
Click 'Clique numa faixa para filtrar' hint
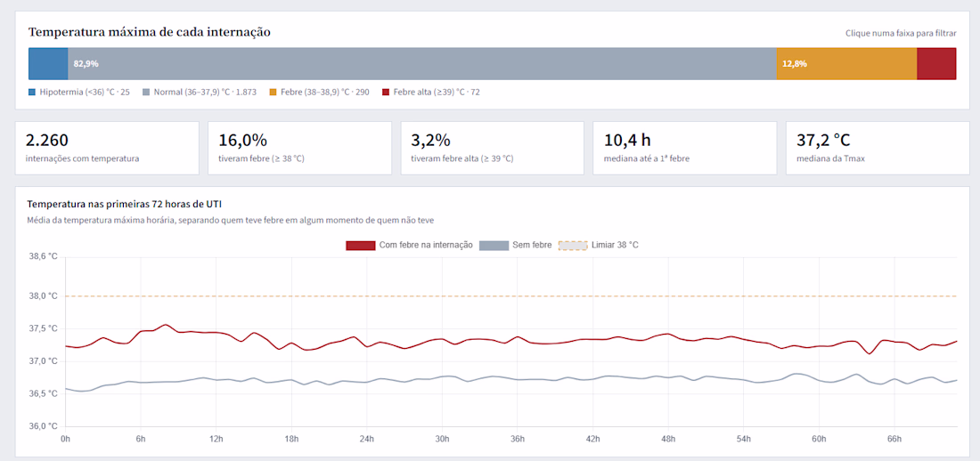[x=901, y=33]
